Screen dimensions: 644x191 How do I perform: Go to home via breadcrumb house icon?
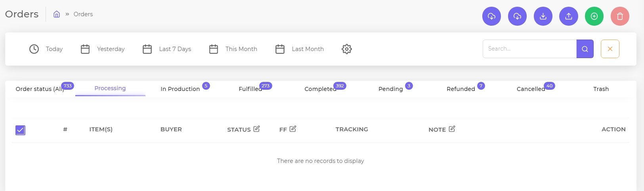tap(57, 14)
